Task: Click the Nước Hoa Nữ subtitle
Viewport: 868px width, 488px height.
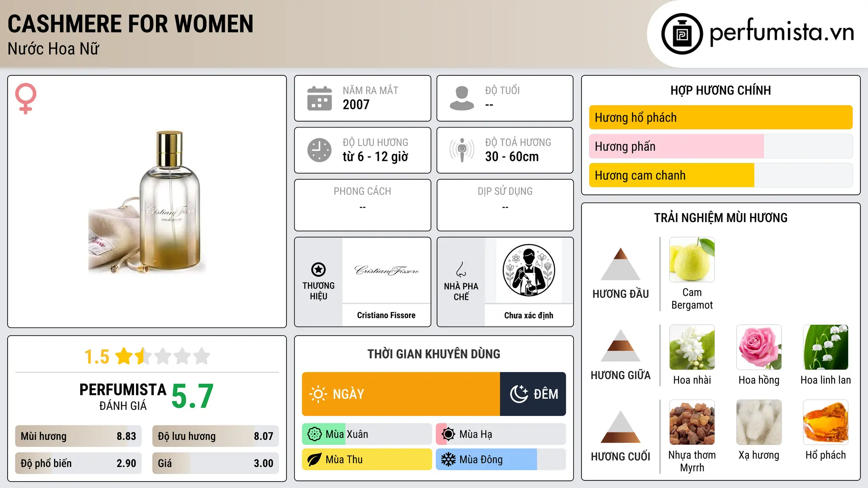Action: (53, 49)
